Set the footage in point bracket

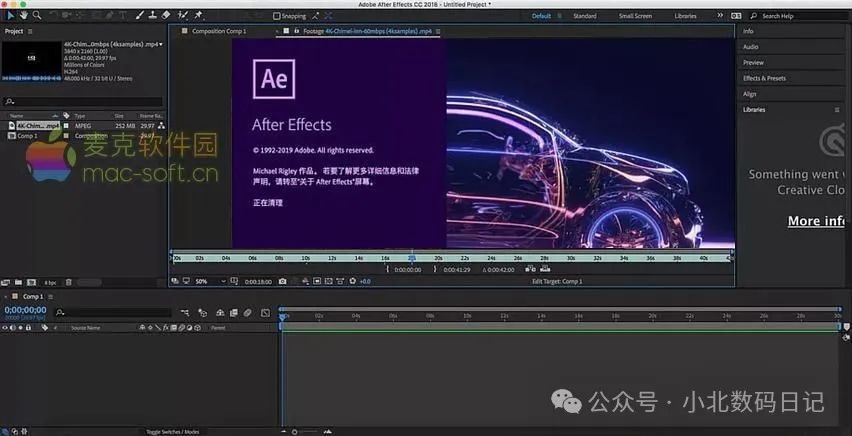tap(387, 269)
